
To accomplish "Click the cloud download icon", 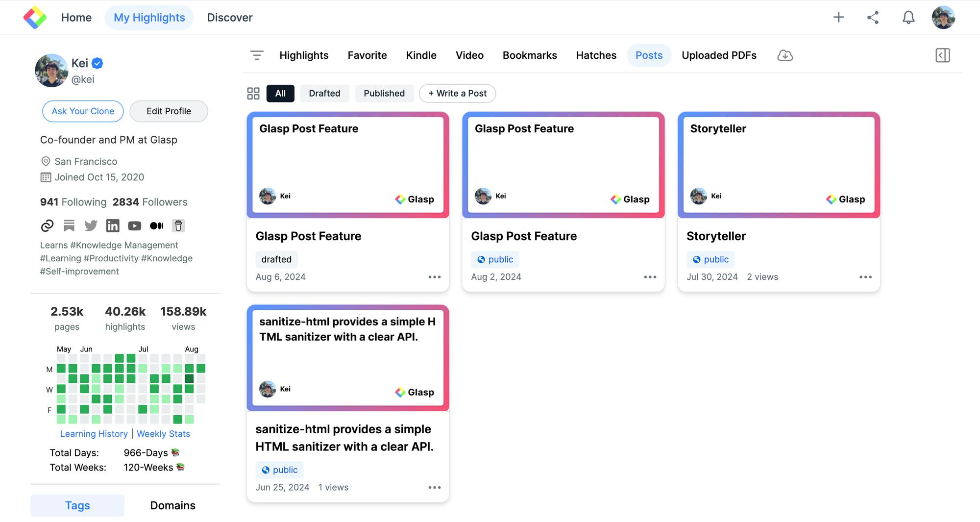I will [785, 55].
